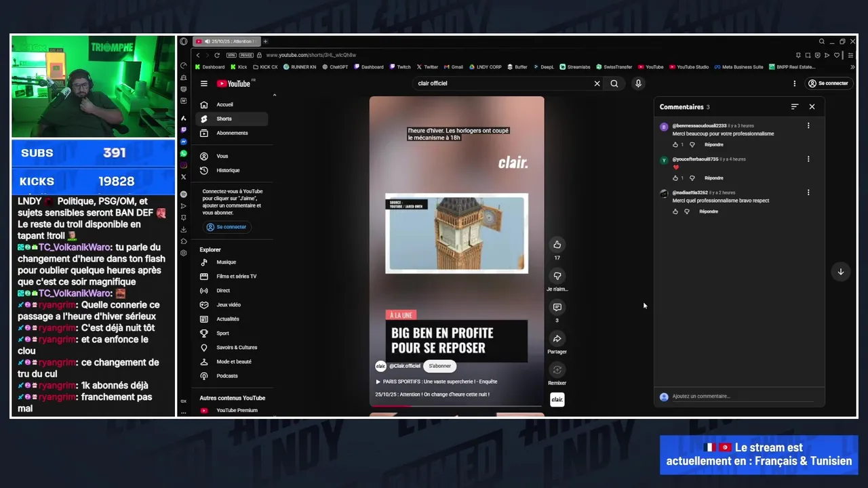868x488 pixels.
Task: Start voice search with microphone icon
Action: tap(637, 83)
